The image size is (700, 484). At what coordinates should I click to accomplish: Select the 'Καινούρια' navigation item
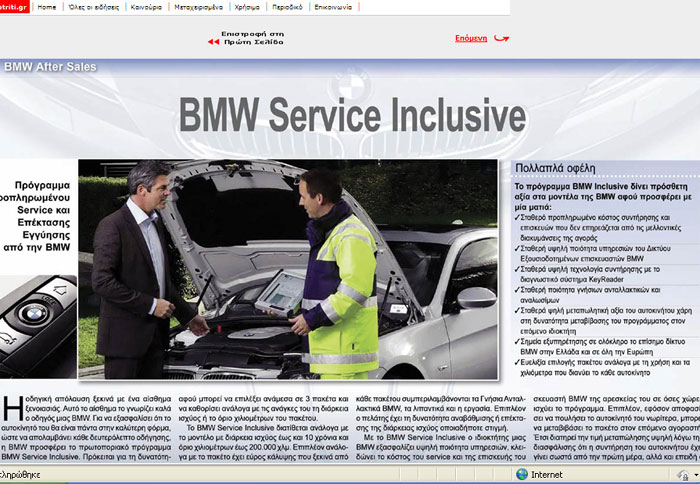(x=146, y=7)
